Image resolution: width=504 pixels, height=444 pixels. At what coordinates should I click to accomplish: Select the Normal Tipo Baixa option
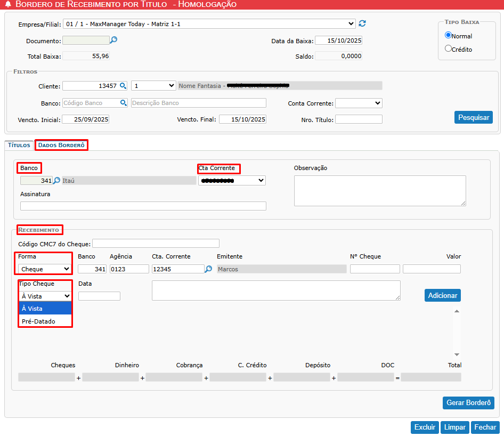pyautogui.click(x=448, y=35)
